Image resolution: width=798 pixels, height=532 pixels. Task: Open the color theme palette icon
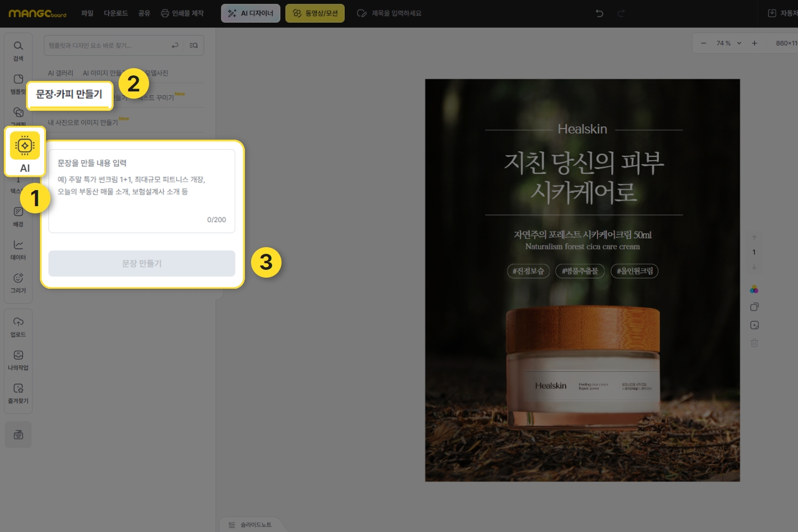[x=754, y=289]
